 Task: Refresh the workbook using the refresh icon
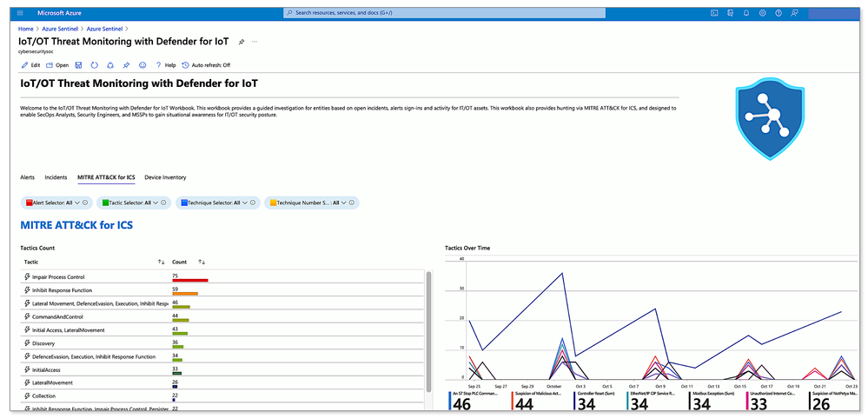tap(95, 64)
